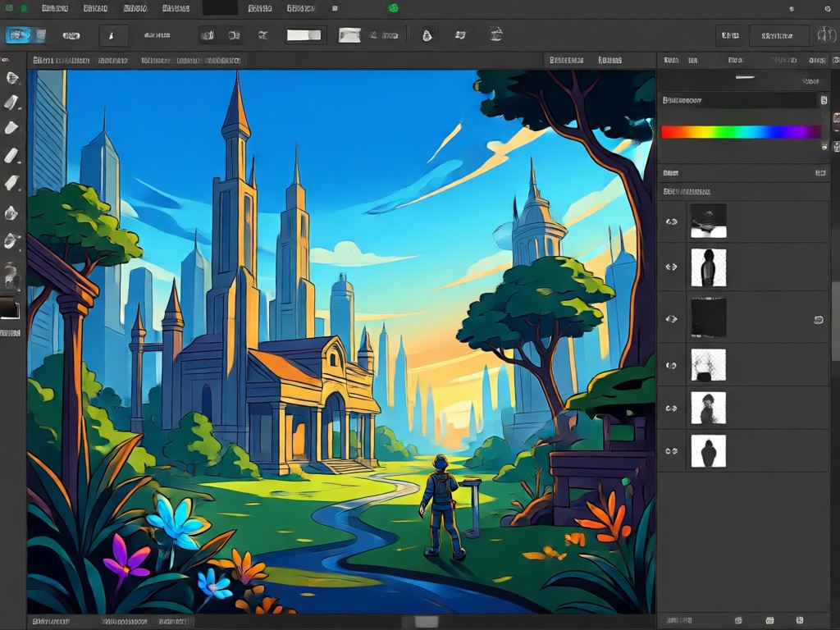Open the black foreground color swatch in toolbar
This screenshot has height=630, width=840.
[x=10, y=308]
